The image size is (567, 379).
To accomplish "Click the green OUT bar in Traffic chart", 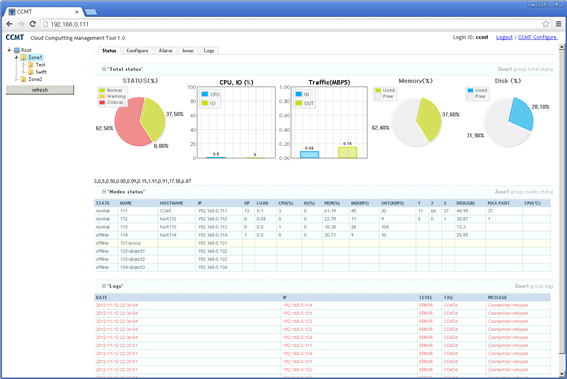I will pos(348,152).
